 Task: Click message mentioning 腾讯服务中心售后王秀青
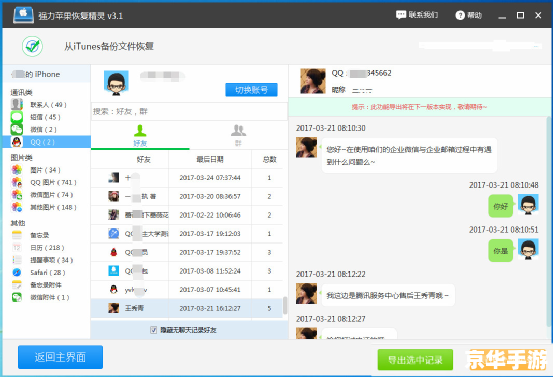(388, 295)
